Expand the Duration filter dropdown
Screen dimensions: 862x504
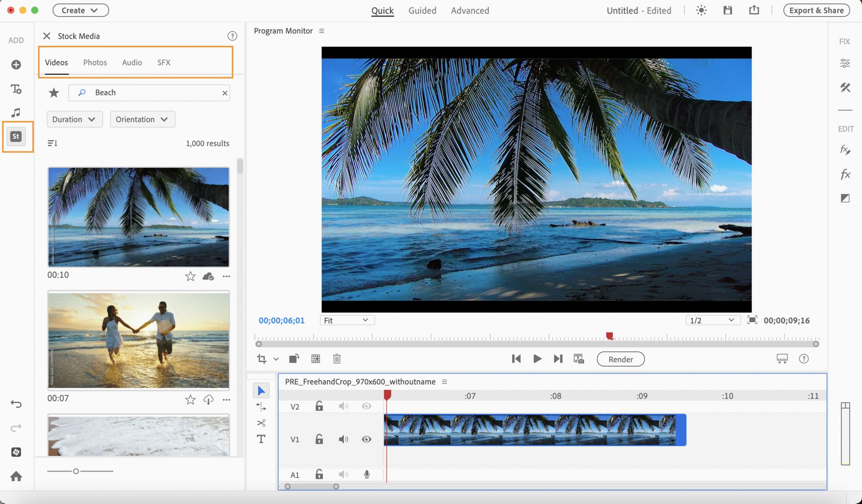[75, 119]
